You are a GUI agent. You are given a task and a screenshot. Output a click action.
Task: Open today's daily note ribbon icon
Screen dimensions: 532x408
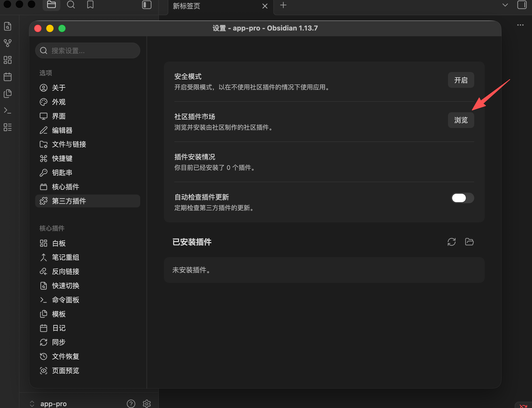coord(8,77)
